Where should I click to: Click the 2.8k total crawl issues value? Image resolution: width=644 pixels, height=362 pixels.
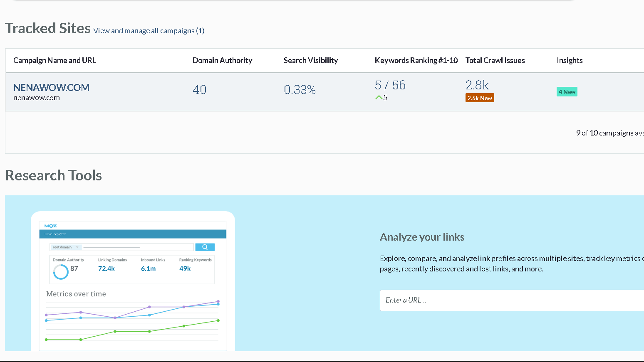tap(477, 85)
